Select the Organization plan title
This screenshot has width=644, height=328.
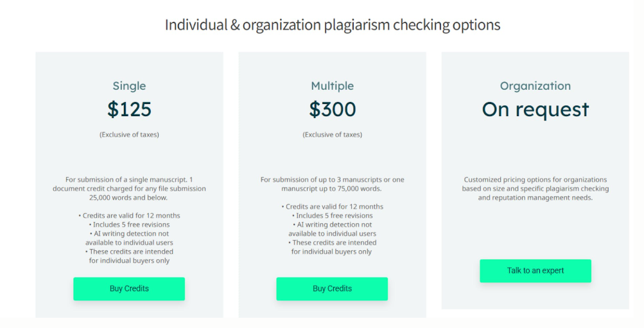[535, 86]
